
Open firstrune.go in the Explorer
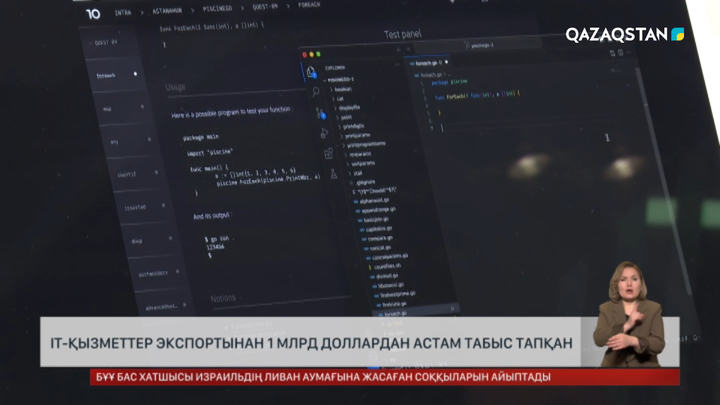pyautogui.click(x=392, y=304)
